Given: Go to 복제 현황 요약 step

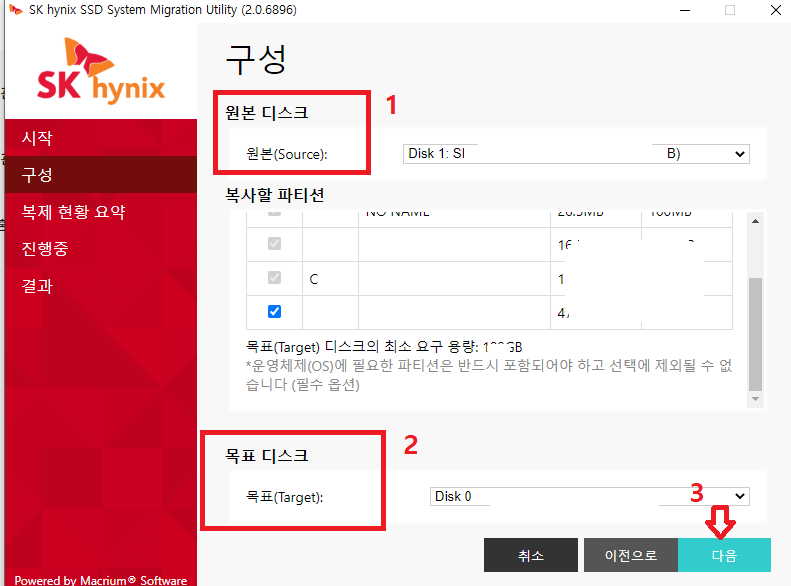Looking at the screenshot, I should [101, 211].
